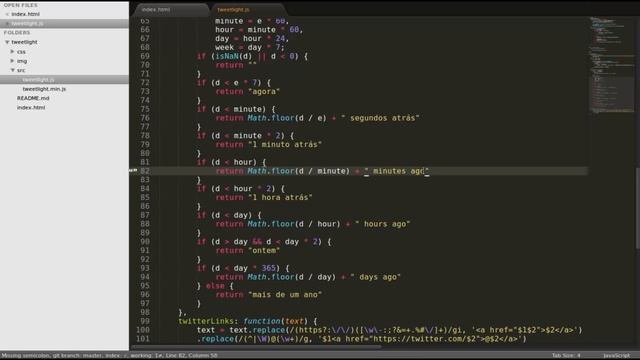Click the horizontal scrollbar at editor bottom

click(x=256, y=347)
